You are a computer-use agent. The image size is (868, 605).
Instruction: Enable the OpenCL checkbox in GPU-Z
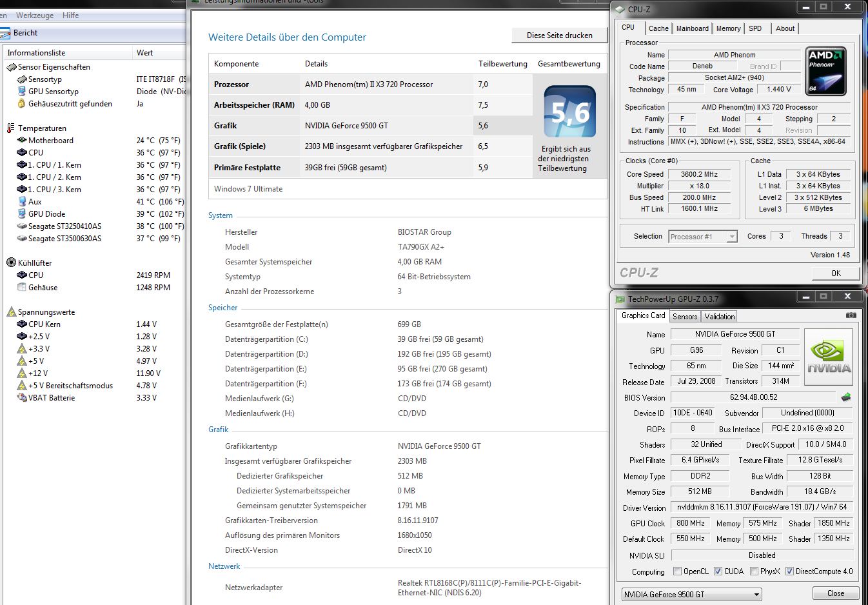[x=677, y=571]
